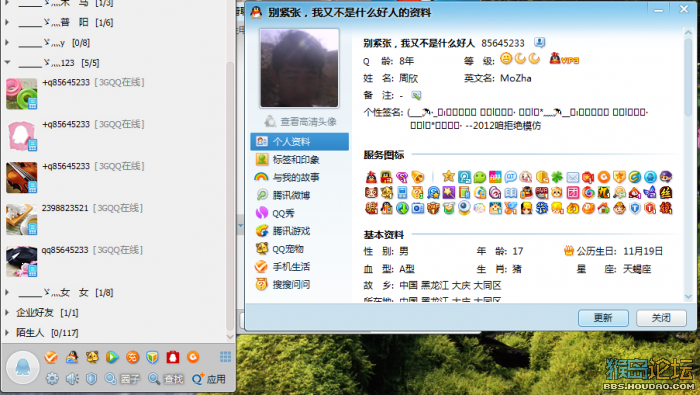Click the 关闭 button
The height and width of the screenshot is (395, 700).
click(x=661, y=318)
